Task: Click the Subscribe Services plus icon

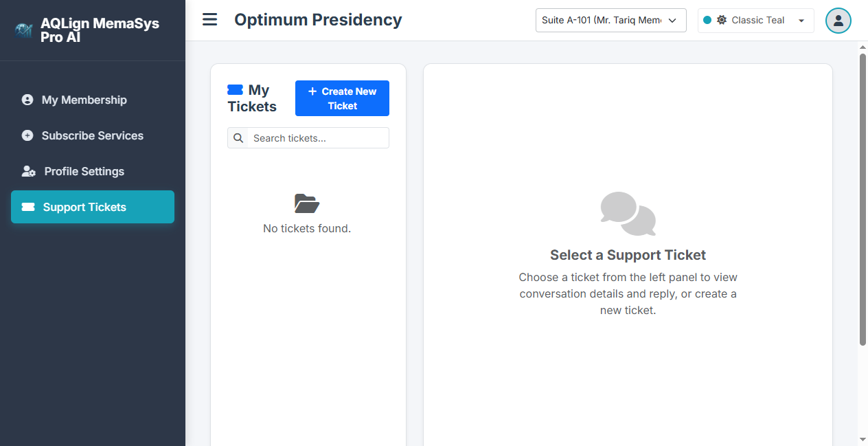Action: click(27, 135)
